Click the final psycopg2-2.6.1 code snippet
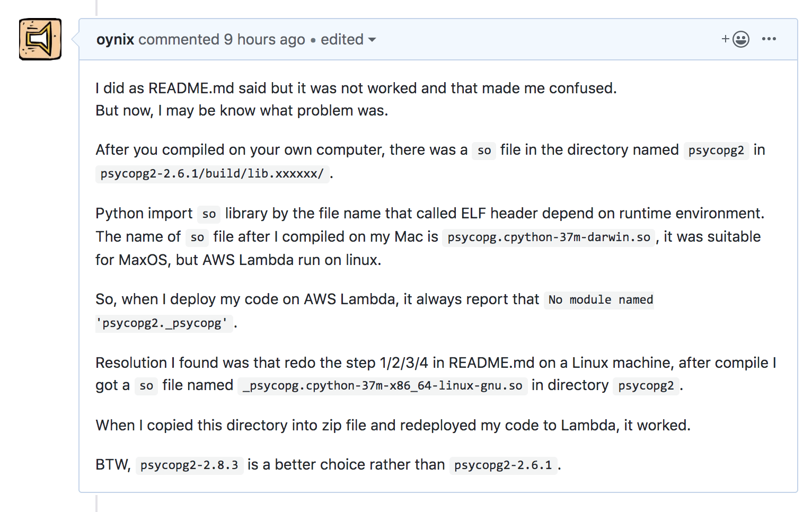The image size is (812, 512). [503, 465]
